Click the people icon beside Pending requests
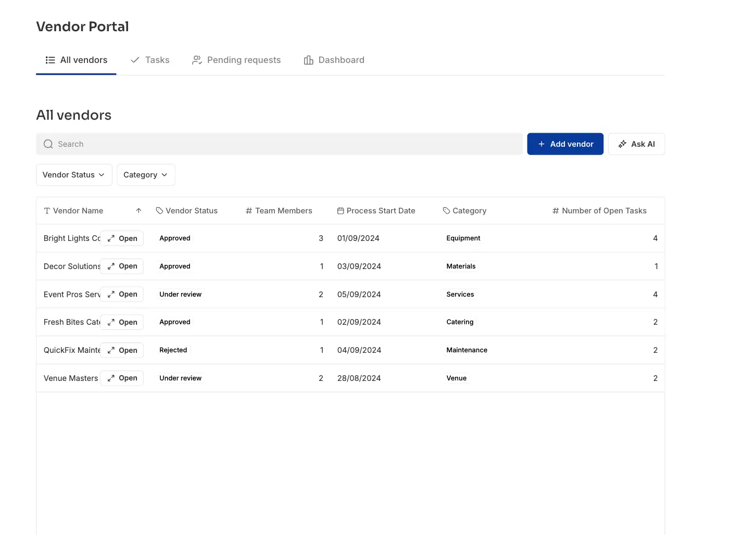 (x=196, y=60)
